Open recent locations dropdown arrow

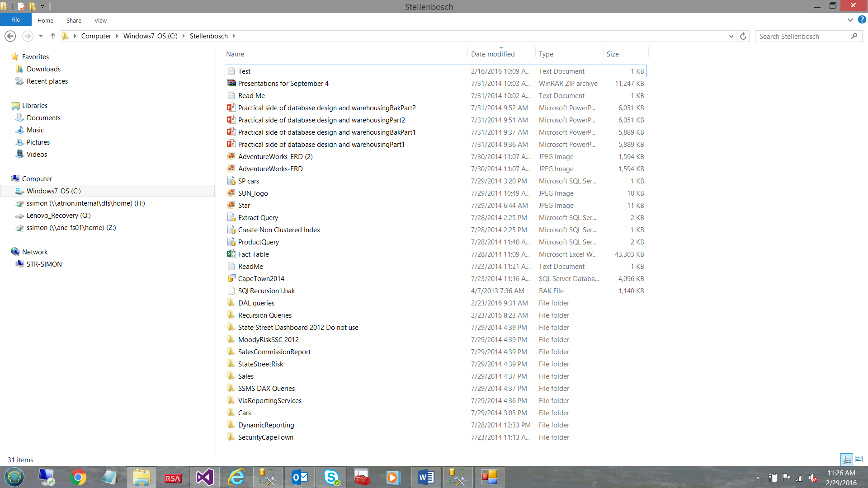[41, 36]
